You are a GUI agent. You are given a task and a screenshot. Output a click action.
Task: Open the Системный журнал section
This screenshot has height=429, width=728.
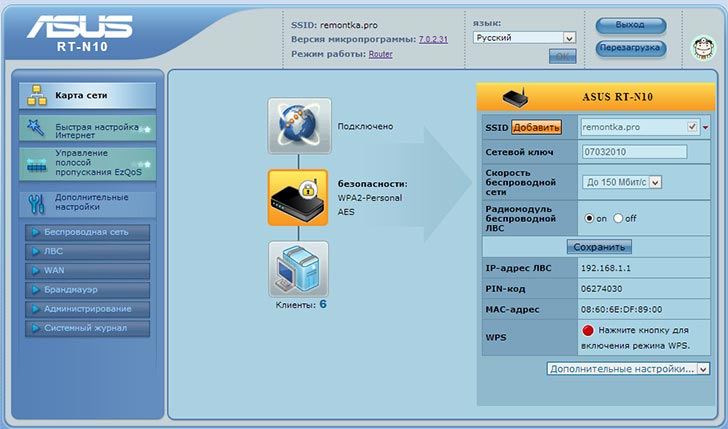point(88,328)
